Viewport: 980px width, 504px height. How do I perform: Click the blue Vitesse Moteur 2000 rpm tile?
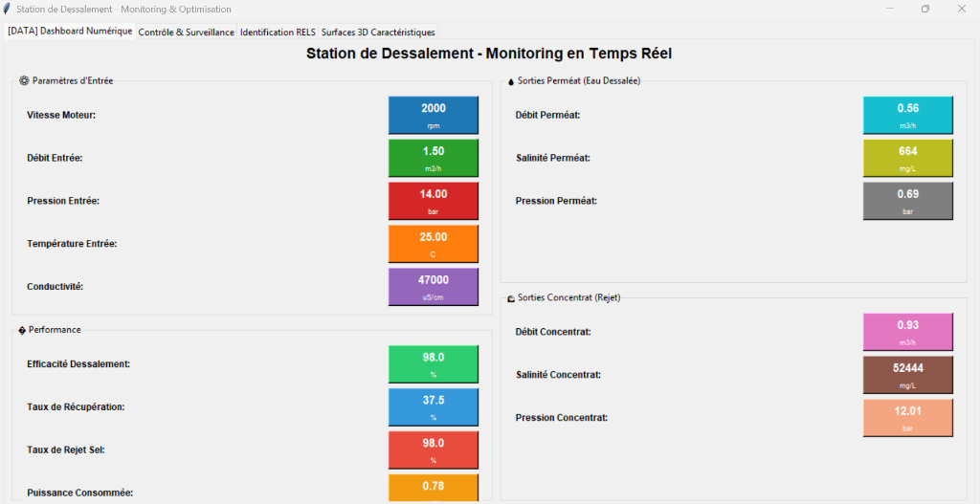coord(434,115)
